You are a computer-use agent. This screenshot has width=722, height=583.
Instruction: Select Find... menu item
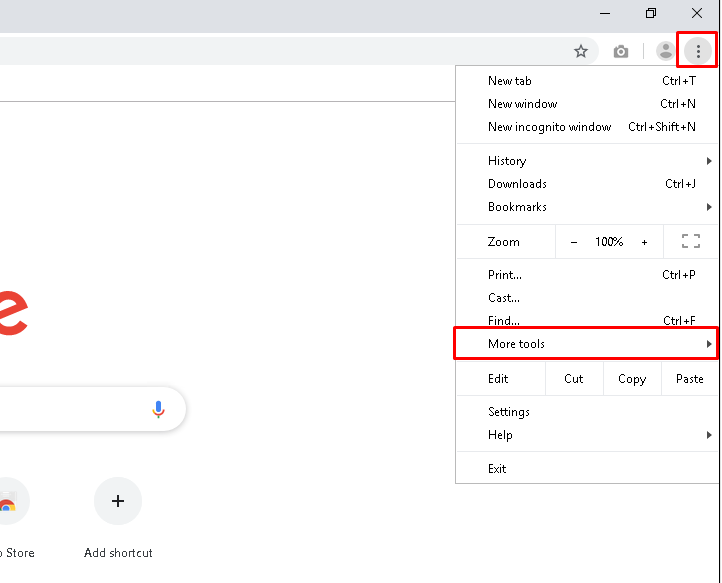click(x=588, y=321)
